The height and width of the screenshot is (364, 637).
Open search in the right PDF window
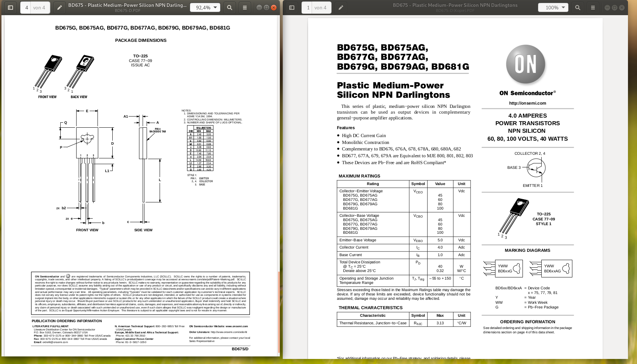click(x=578, y=8)
